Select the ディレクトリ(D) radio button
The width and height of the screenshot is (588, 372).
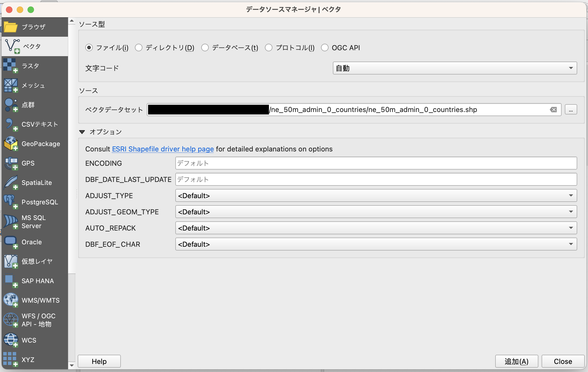tap(139, 48)
